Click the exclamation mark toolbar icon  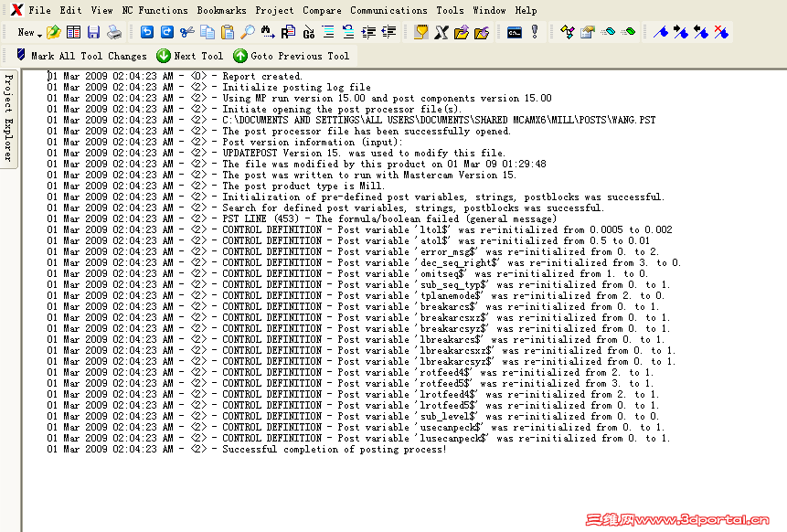point(534,31)
